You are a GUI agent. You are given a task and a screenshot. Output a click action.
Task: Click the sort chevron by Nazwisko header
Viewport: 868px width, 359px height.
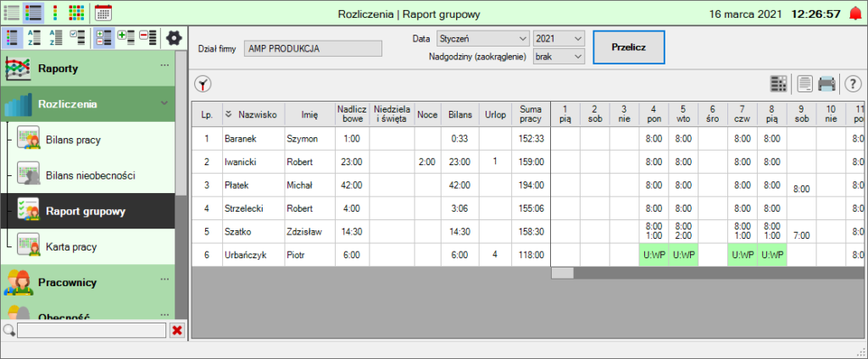[x=229, y=114]
